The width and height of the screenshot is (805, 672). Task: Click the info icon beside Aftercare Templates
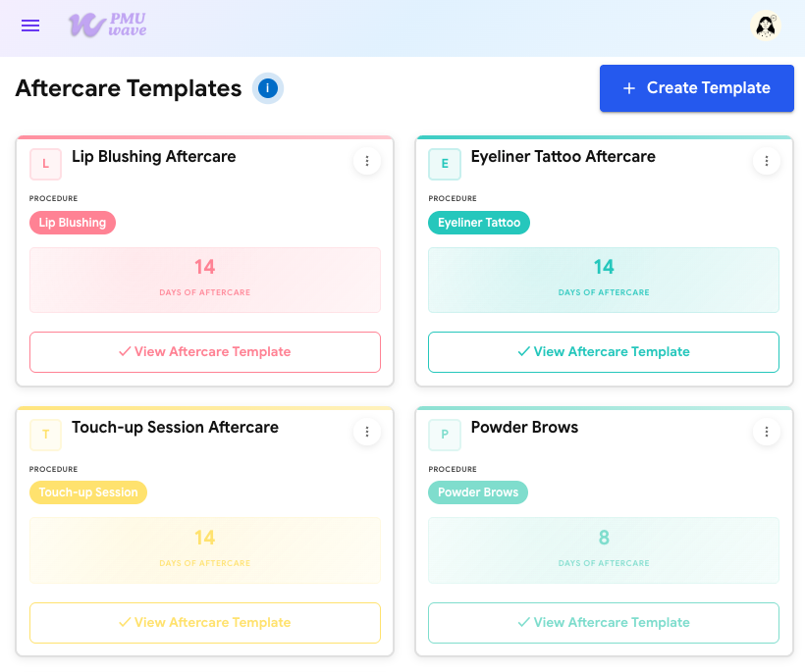tap(267, 88)
